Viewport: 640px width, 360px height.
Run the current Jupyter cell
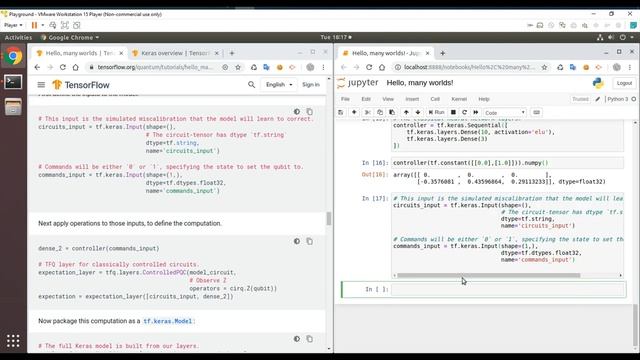coord(436,112)
